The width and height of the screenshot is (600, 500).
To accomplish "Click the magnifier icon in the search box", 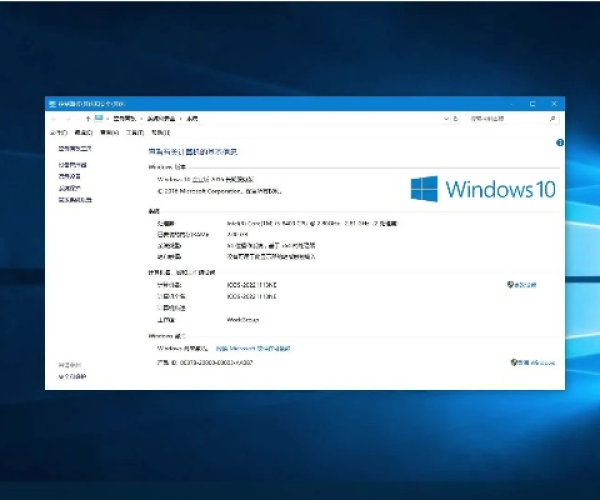I will click(x=552, y=119).
